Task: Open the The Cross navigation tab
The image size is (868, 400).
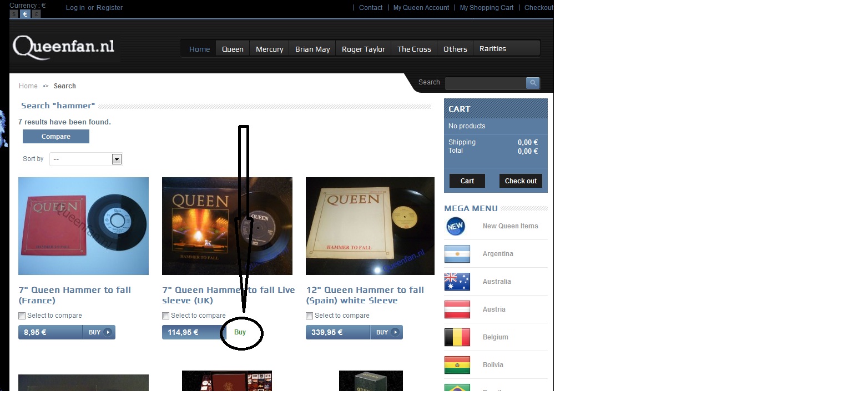Action: tap(414, 49)
